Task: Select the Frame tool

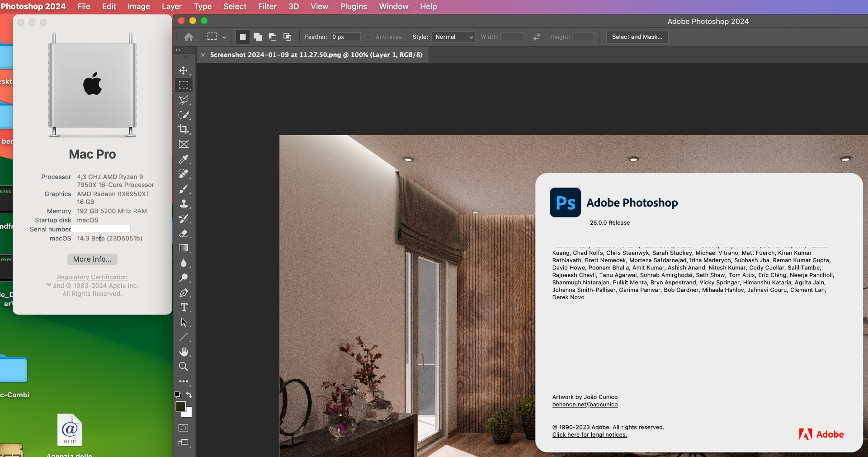Action: [x=184, y=144]
